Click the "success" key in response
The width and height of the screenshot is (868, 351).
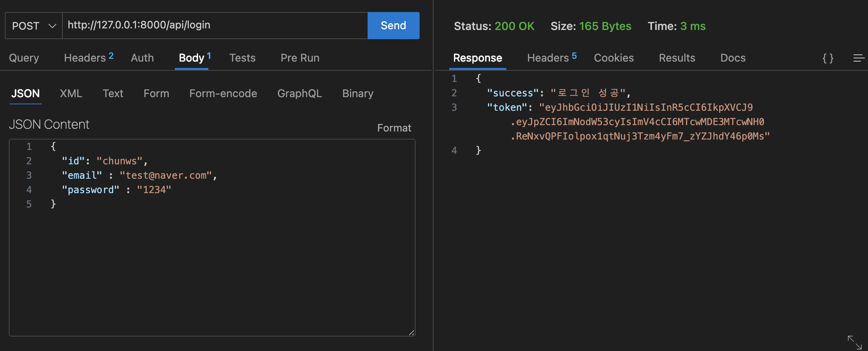pos(513,93)
